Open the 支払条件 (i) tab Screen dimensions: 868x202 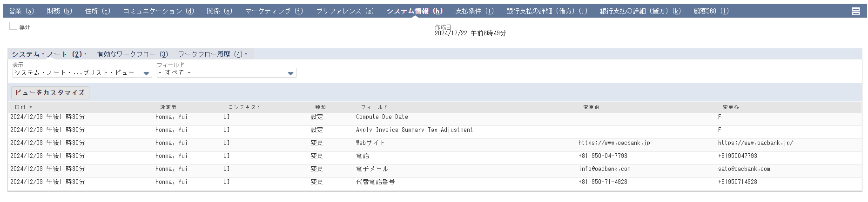(x=474, y=11)
